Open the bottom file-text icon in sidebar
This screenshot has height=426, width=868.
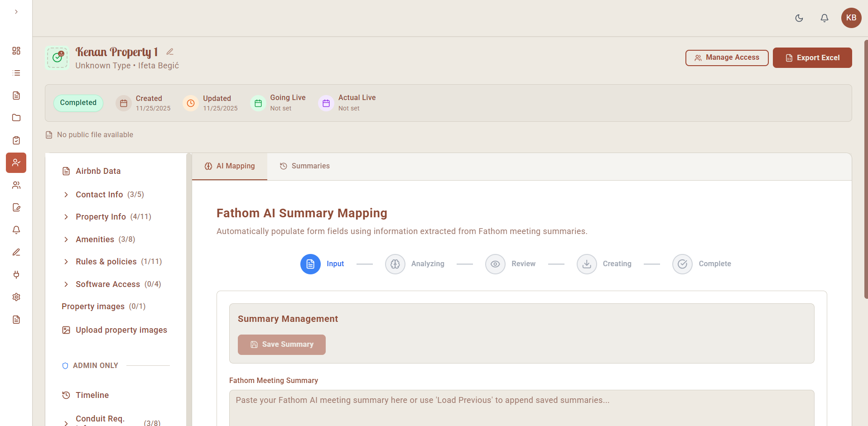16,320
